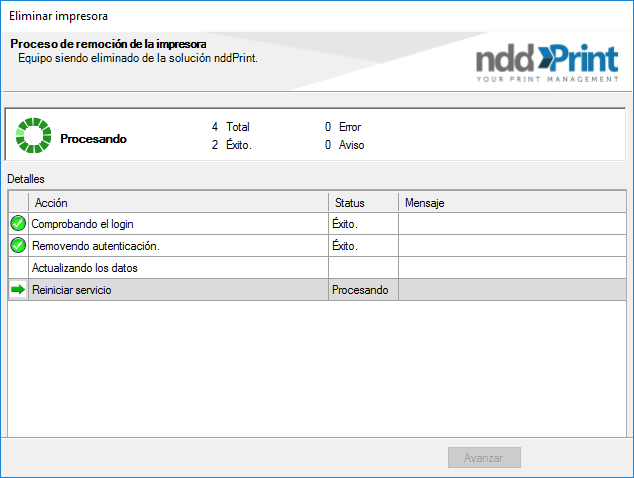The height and width of the screenshot is (478, 634).
Task: Click the green checkmark beside Comprobando el login
Action: click(x=18, y=223)
